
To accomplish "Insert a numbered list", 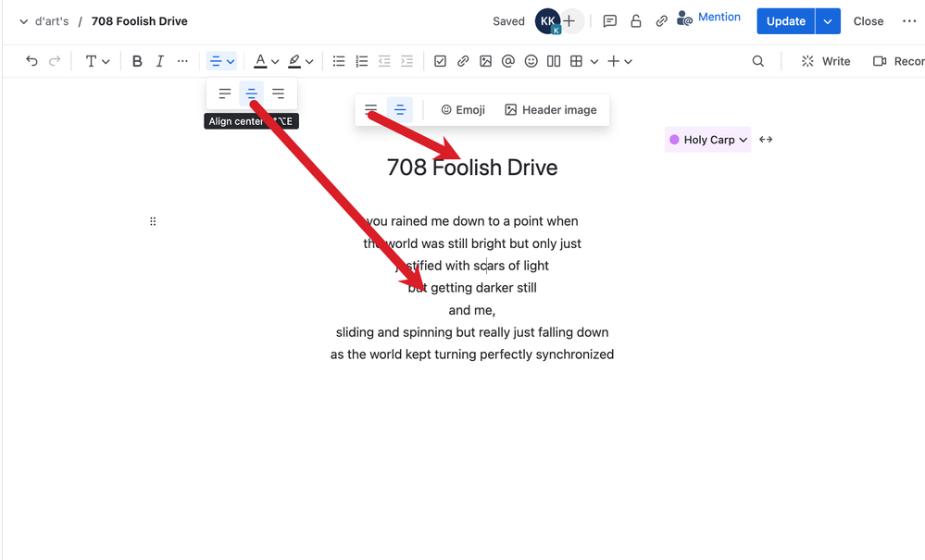I will click(362, 61).
